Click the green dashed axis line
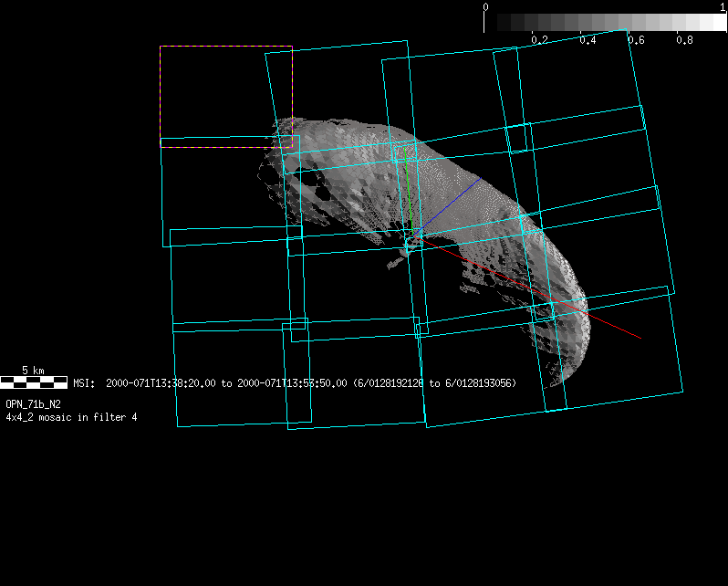Viewport: 728px width, 586px height. 407,192
